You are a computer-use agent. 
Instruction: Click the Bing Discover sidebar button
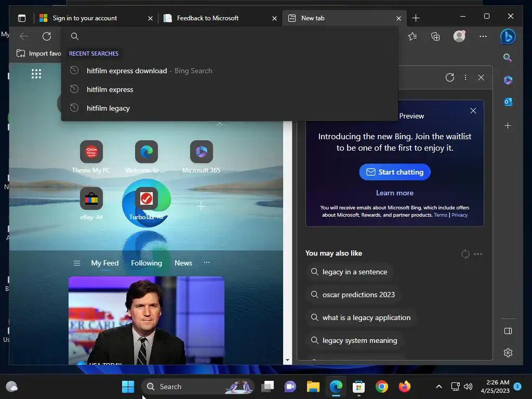508,36
